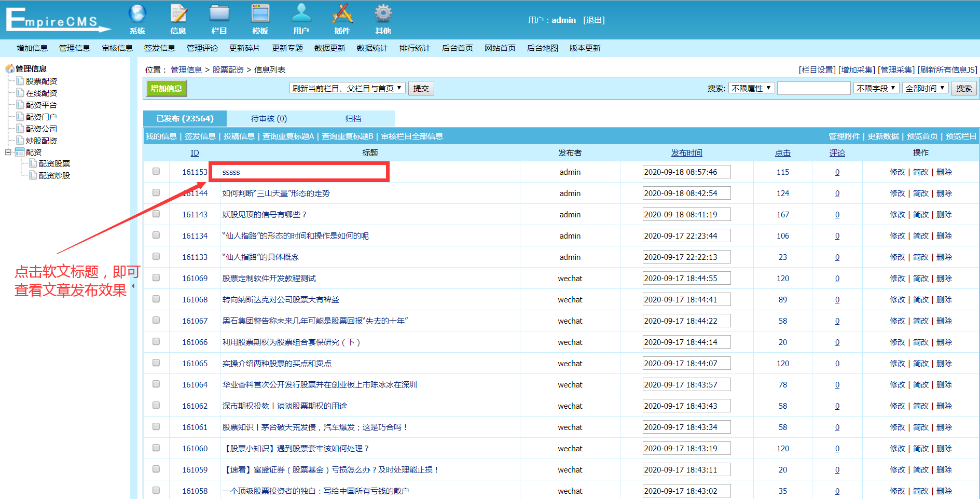Open article title sssss
The height and width of the screenshot is (499, 980).
click(x=231, y=172)
